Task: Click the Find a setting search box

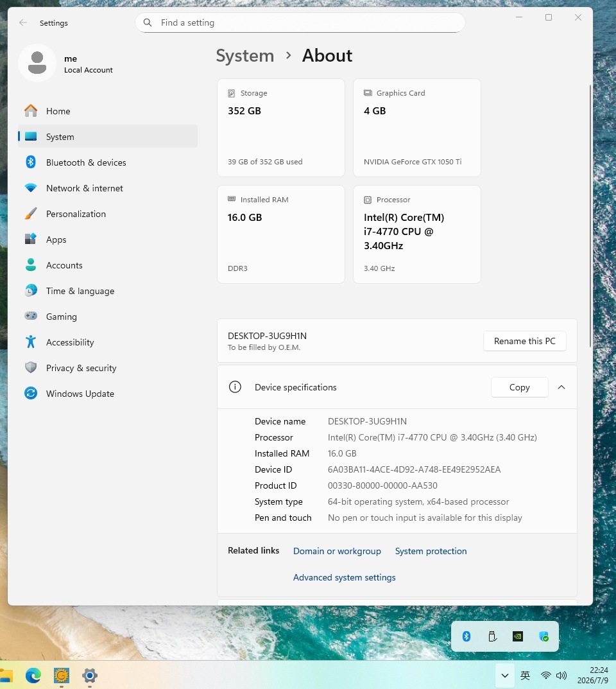Action: (300, 22)
